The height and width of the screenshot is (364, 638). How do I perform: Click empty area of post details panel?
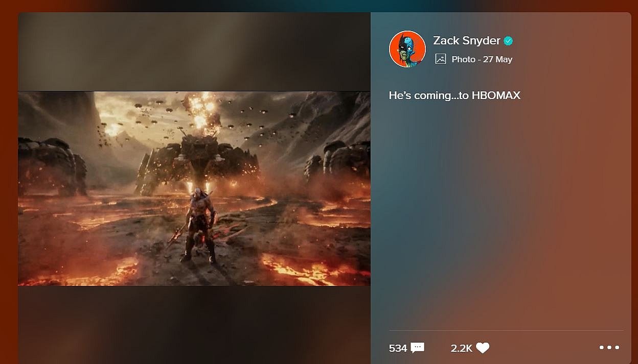(501, 214)
